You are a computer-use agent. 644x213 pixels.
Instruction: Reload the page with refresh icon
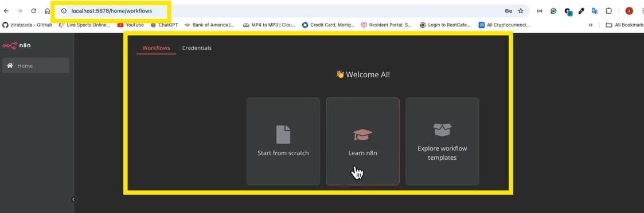34,11
